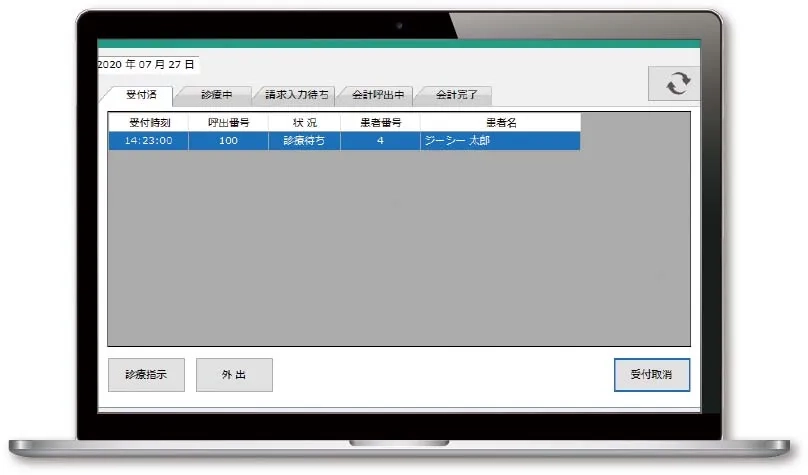
Task: Click the refresh arrows icon
Action: point(677,83)
